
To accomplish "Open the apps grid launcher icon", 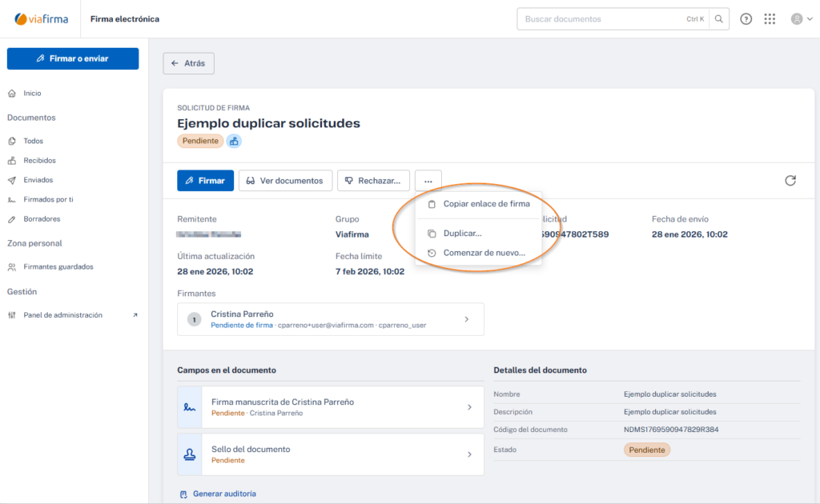I will tap(770, 19).
